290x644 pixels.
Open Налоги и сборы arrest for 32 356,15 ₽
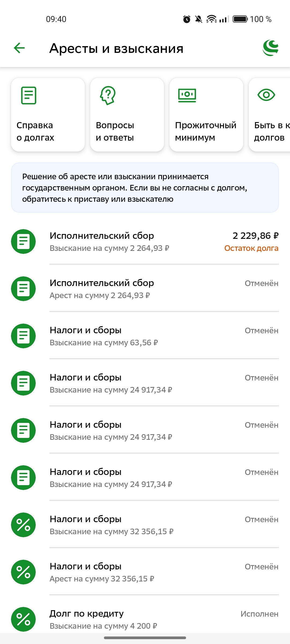145,572
